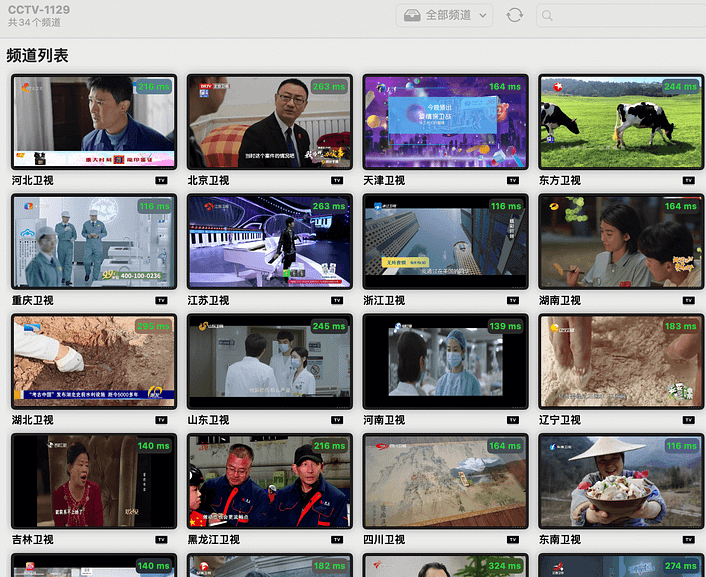The image size is (706, 577).
Task: Open the 山东卫视 channel thumbnail
Action: [270, 362]
